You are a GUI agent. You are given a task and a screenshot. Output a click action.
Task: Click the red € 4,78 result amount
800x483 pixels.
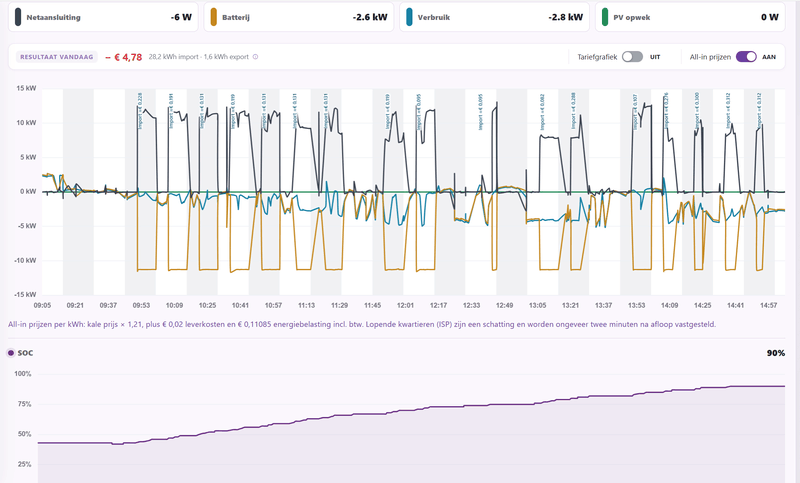124,57
